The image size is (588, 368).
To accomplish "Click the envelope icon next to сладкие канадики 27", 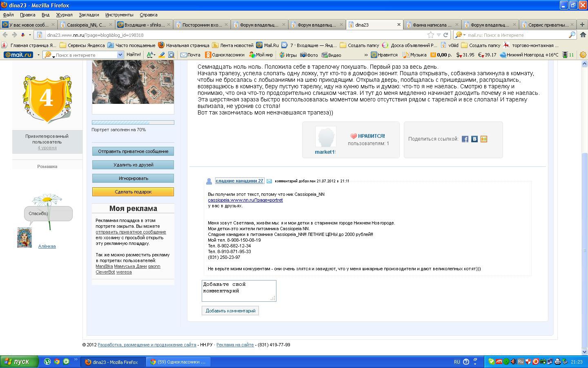I will [269, 181].
